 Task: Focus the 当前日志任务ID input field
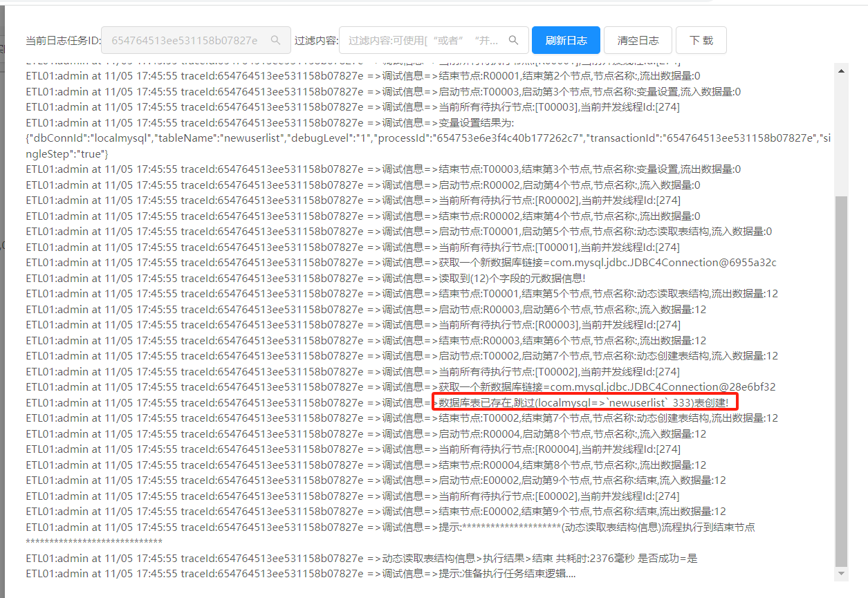[x=185, y=41]
